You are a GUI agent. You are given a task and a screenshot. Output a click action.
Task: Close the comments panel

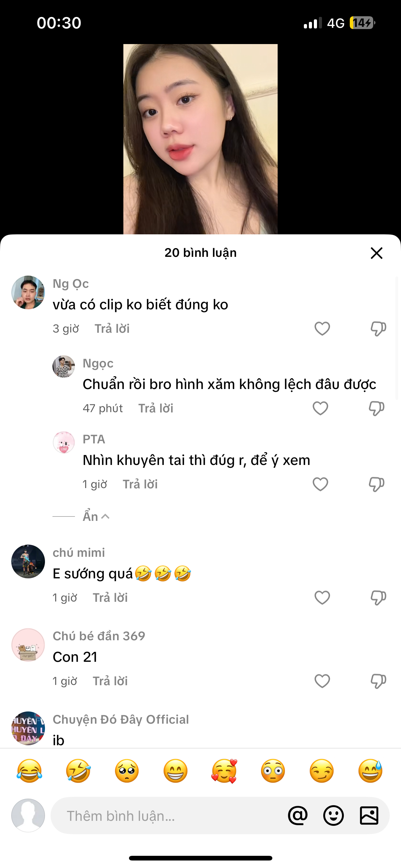pos(376,253)
